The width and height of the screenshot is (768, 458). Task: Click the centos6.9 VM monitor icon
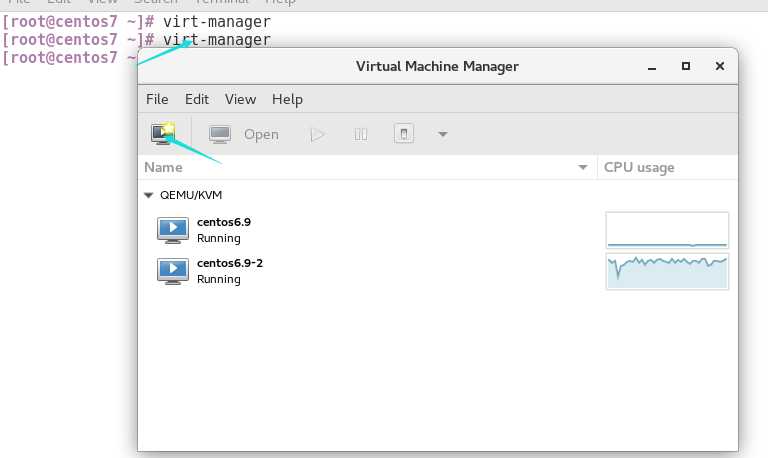[172, 230]
